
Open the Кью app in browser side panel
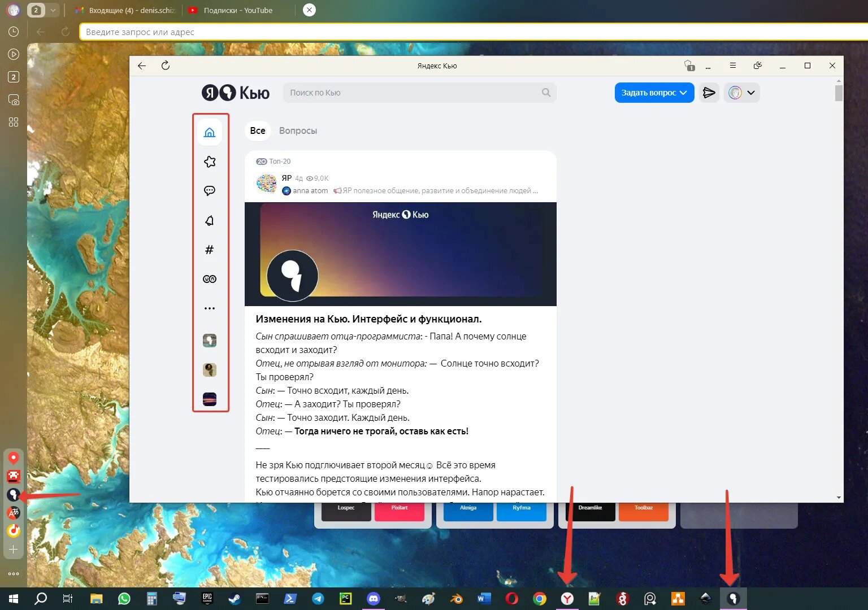14,495
